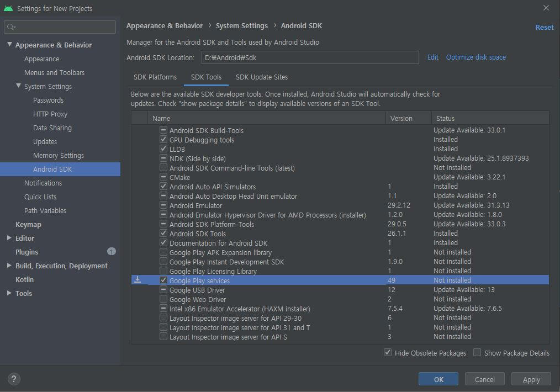The width and height of the screenshot is (560, 392).
Task: Toggle Android SDK Build-Tools checkbox
Action: (163, 130)
